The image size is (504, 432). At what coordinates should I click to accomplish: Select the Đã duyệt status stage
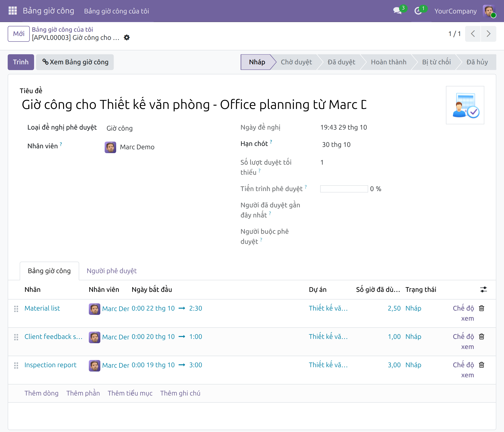tap(341, 62)
